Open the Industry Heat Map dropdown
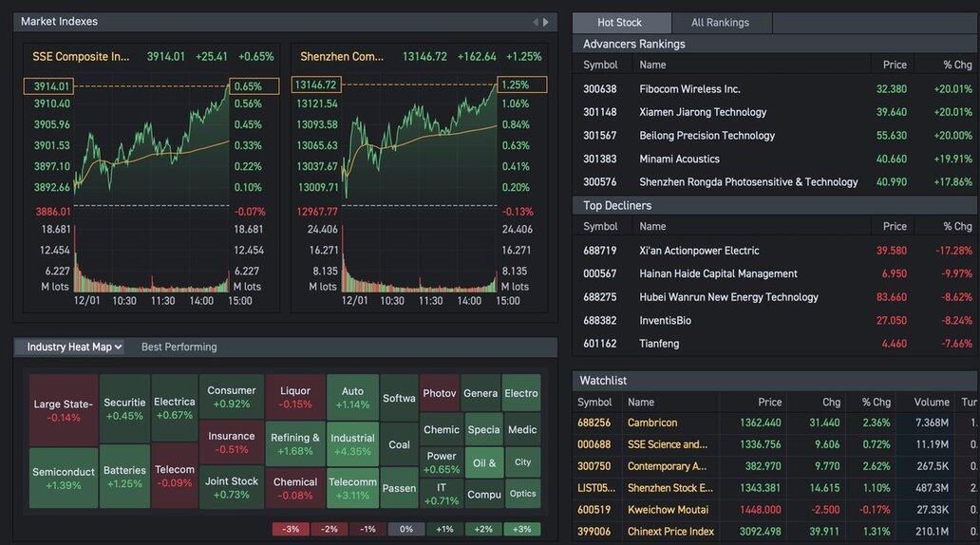 pos(69,348)
